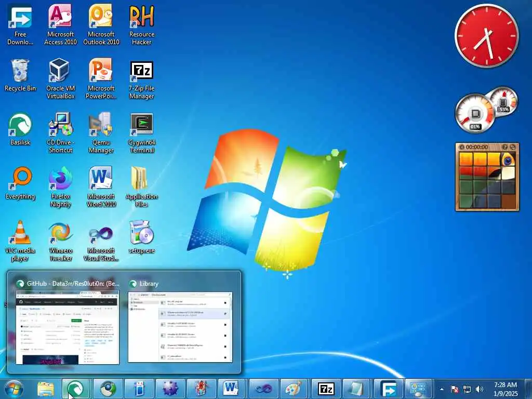
Task: Click the Free Download Manager taskbar icon
Action: pos(388,389)
